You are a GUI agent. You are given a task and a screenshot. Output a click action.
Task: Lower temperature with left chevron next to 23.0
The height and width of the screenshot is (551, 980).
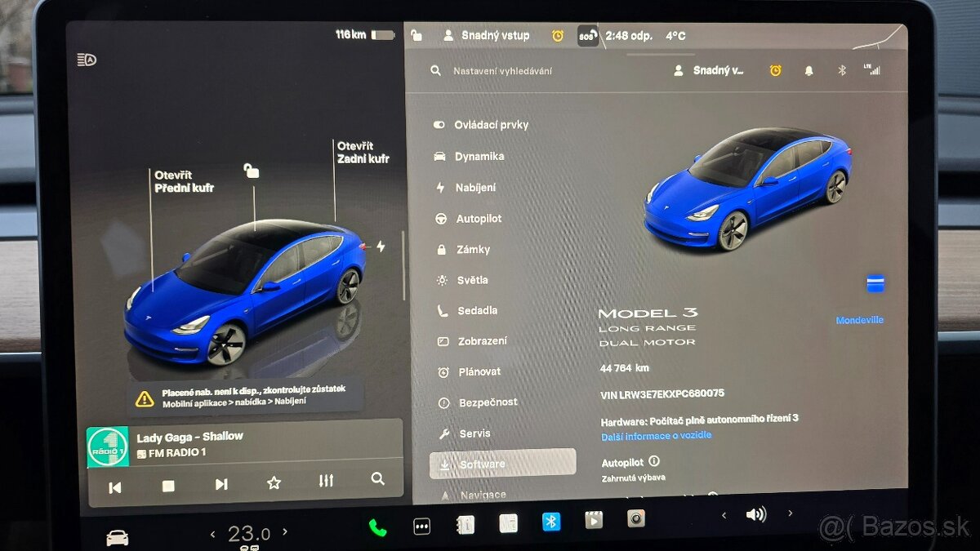[214, 533]
